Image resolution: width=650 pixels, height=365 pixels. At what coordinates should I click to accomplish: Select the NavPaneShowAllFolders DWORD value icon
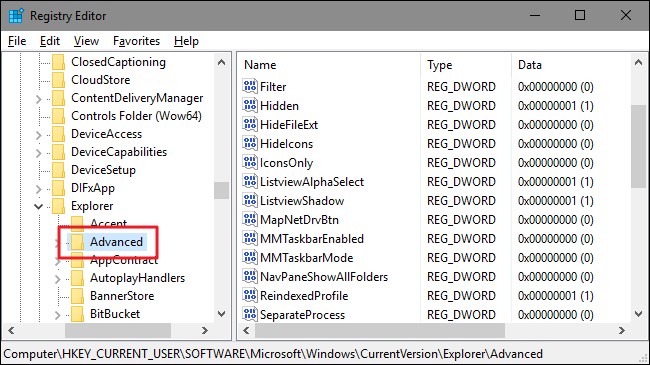[x=250, y=277]
